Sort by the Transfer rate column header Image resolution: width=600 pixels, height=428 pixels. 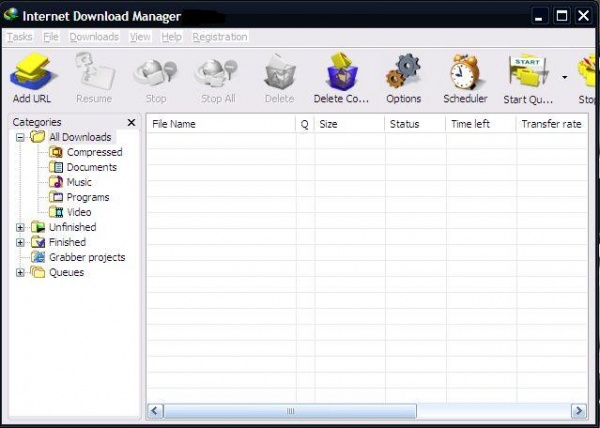[x=552, y=124]
